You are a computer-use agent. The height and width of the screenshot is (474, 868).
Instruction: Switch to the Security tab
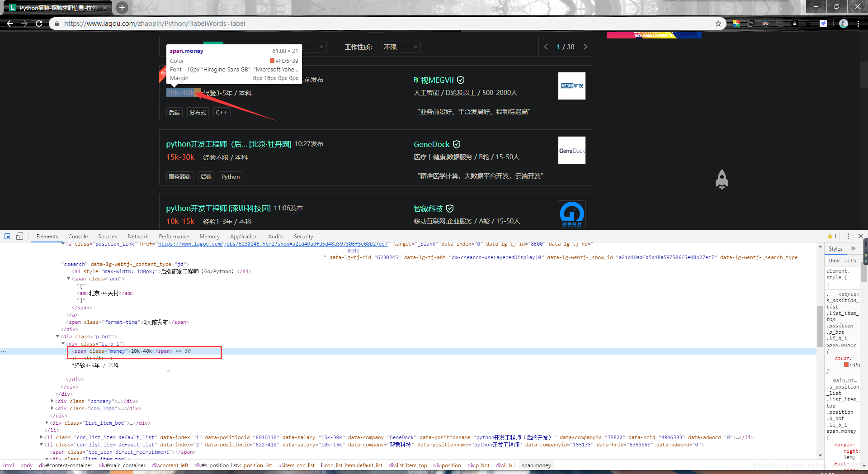tap(303, 237)
